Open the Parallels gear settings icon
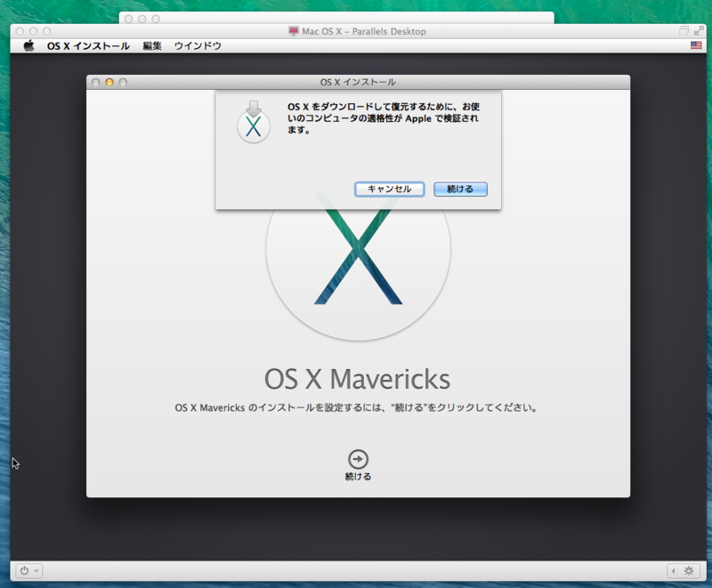The image size is (712, 588). pos(689,571)
